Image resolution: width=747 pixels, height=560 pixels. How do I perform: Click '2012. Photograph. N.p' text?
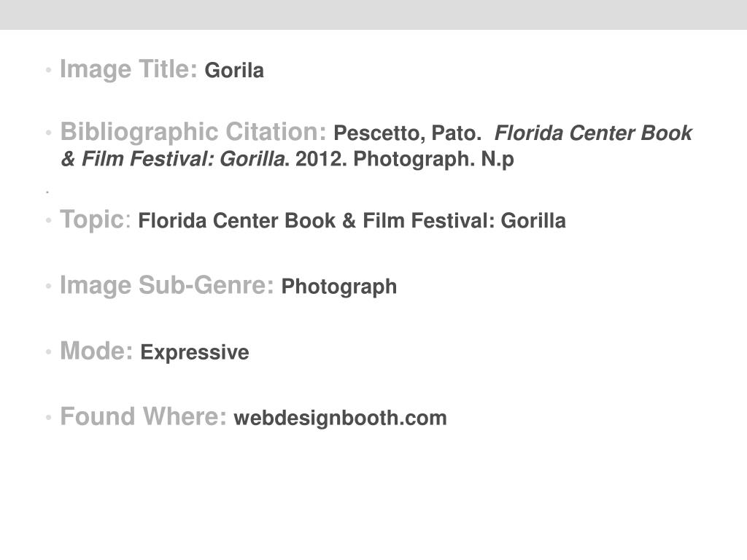(x=404, y=160)
